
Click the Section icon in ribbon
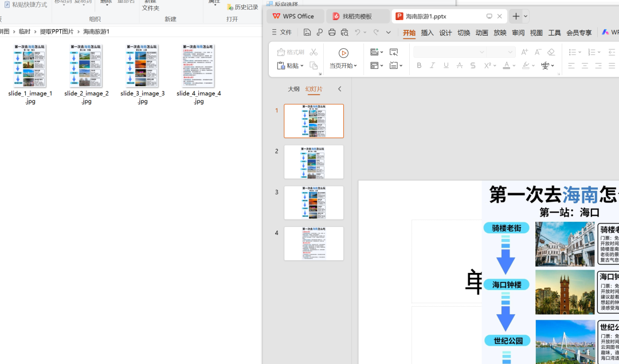point(394,65)
